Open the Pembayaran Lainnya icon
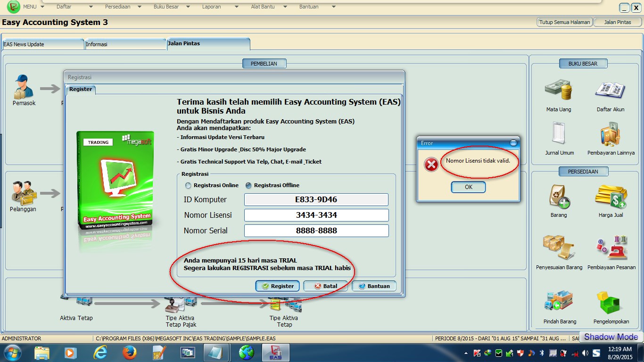The height and width of the screenshot is (362, 644). point(611,134)
